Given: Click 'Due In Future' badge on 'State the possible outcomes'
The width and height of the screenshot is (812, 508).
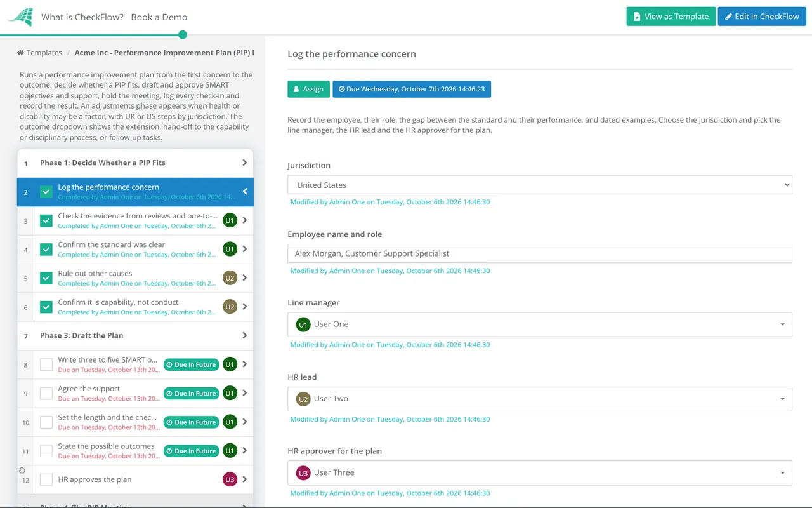Looking at the screenshot, I should [x=191, y=451].
